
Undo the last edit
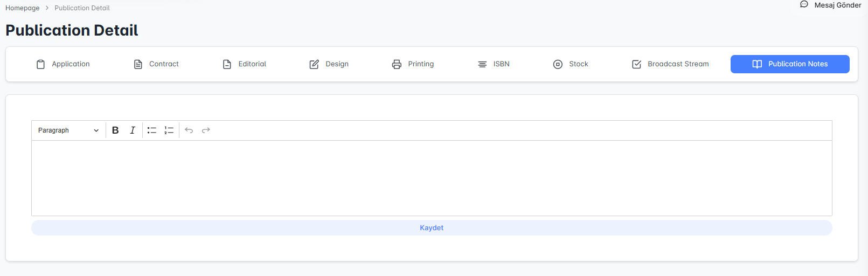[x=189, y=130]
